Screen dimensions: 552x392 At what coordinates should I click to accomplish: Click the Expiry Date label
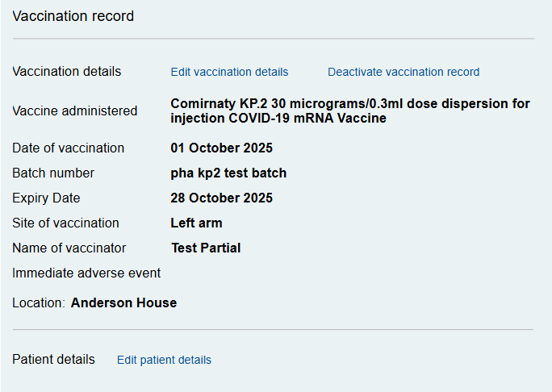tap(46, 198)
